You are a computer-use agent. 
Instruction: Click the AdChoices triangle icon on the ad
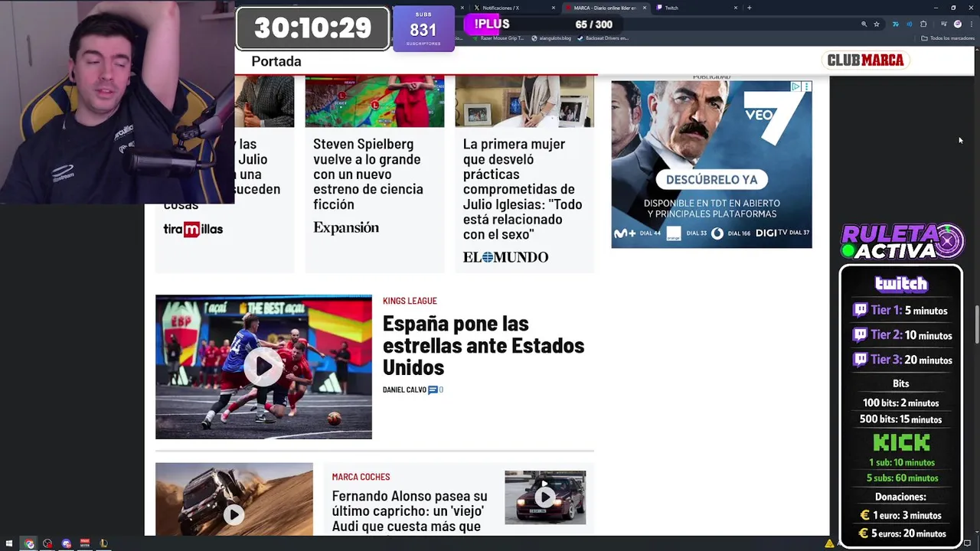click(x=796, y=86)
